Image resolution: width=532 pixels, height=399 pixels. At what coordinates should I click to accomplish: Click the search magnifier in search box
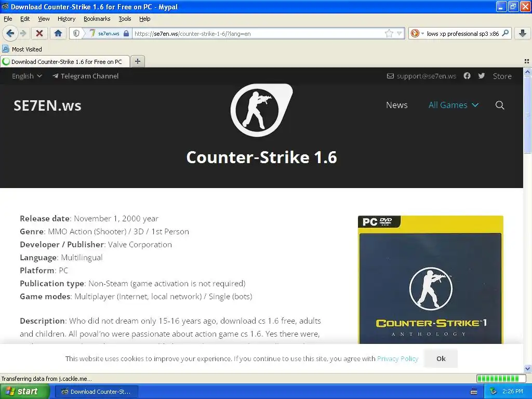click(506, 33)
